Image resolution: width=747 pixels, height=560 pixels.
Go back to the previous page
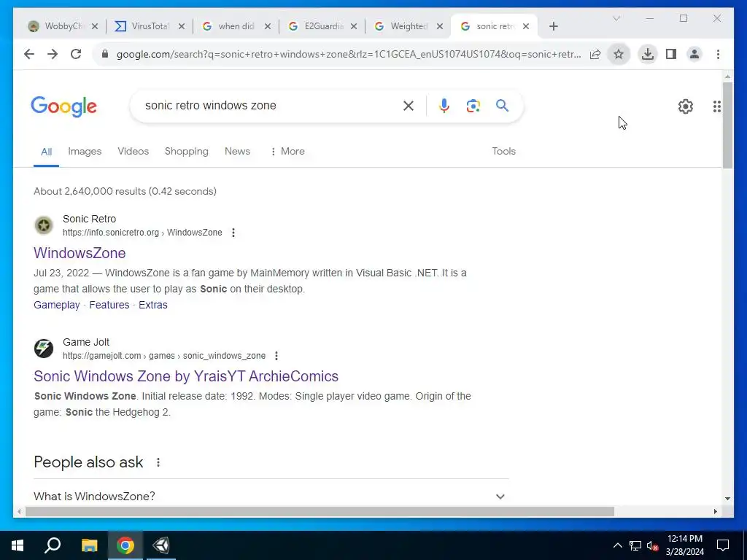click(x=29, y=54)
